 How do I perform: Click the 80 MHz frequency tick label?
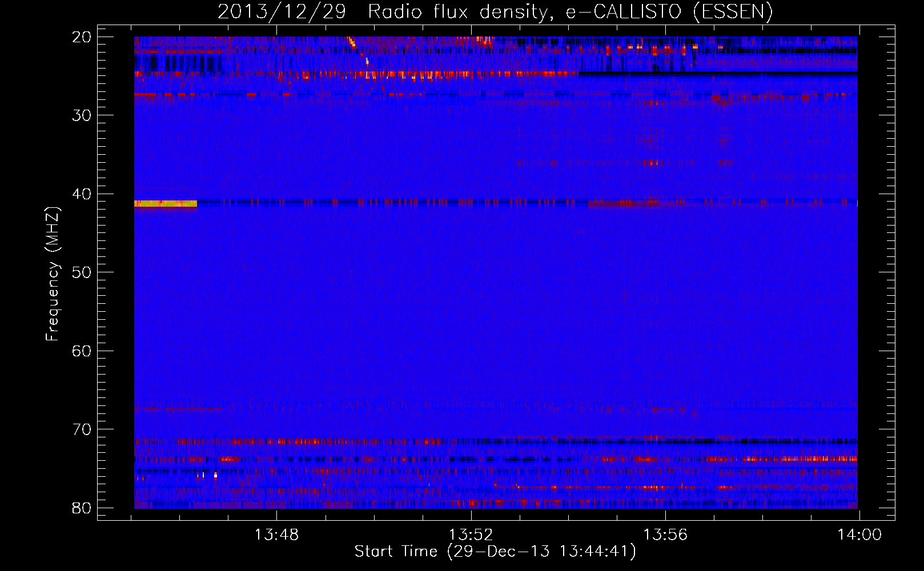[82, 508]
